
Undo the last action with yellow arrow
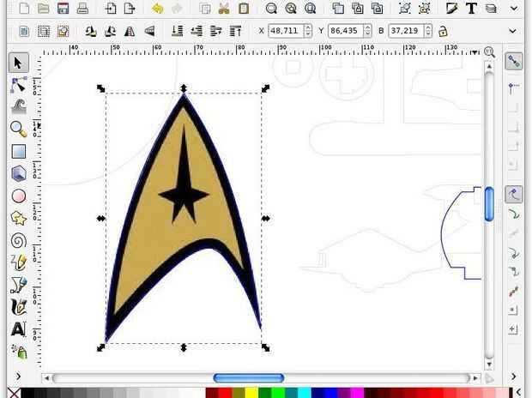click(x=157, y=8)
